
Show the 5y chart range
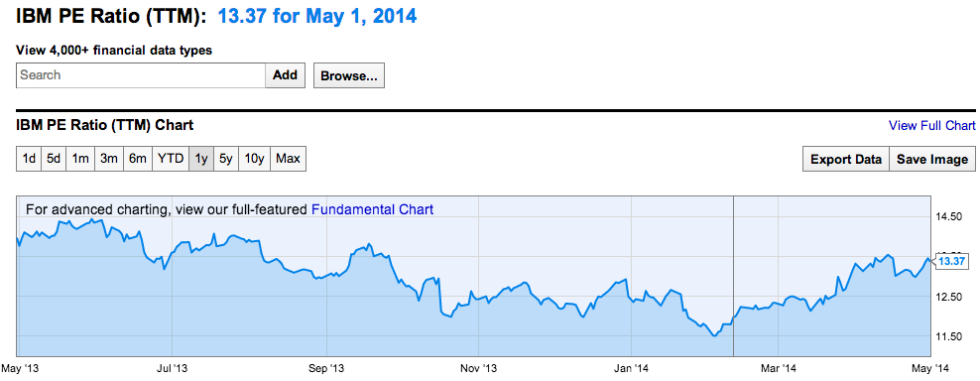click(x=225, y=159)
